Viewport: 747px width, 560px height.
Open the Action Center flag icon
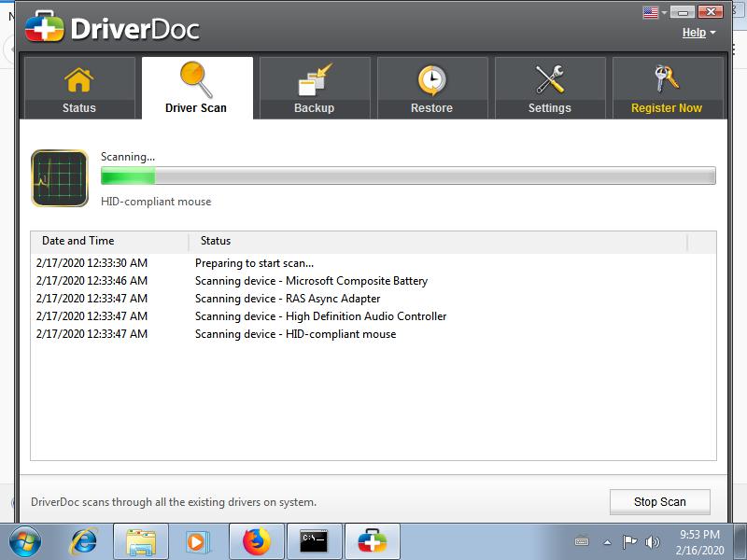629,542
